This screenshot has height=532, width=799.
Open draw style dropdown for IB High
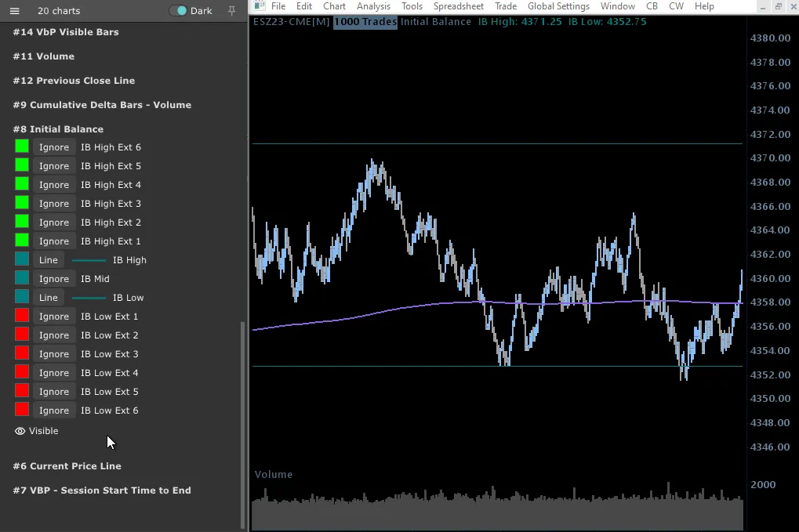[49, 260]
